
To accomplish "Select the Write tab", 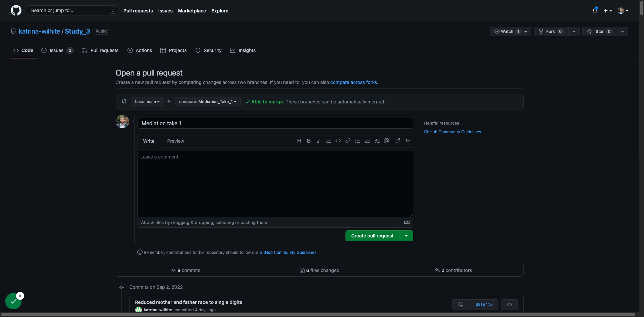I will pyautogui.click(x=149, y=141).
